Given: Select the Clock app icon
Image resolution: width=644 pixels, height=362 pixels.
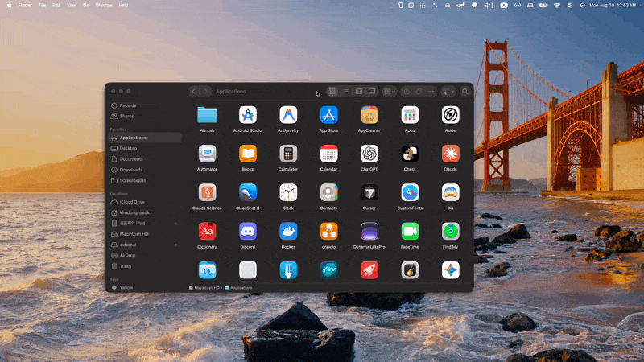Looking at the screenshot, I should (x=288, y=192).
